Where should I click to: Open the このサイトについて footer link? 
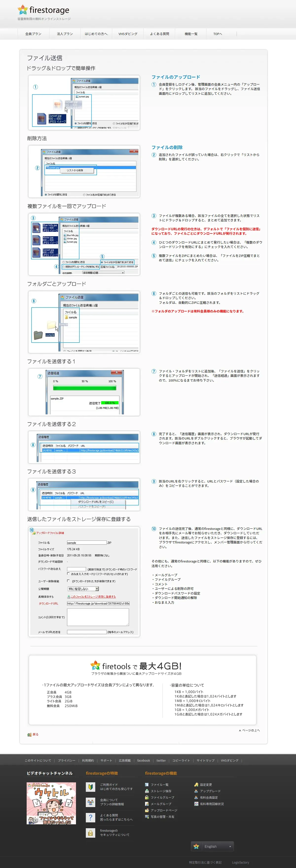click(x=38, y=760)
